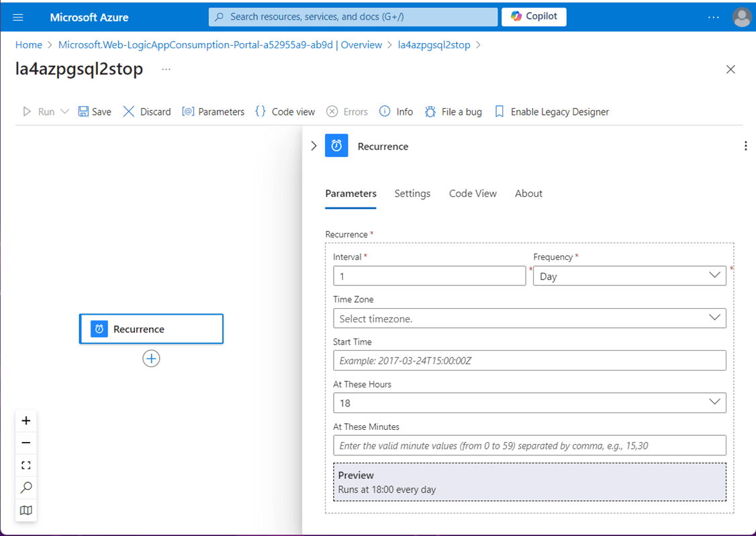Discard changes using the X icon
This screenshot has height=536, width=756.
128,111
